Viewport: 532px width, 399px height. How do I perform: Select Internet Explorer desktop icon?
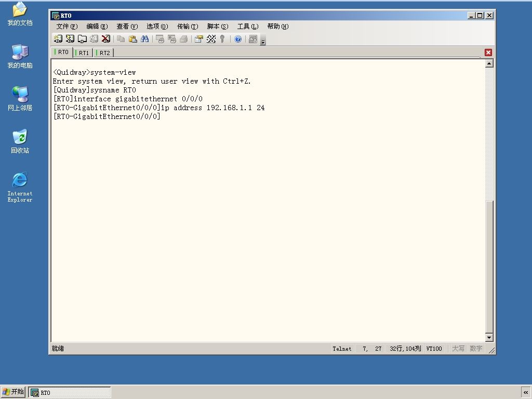click(20, 187)
